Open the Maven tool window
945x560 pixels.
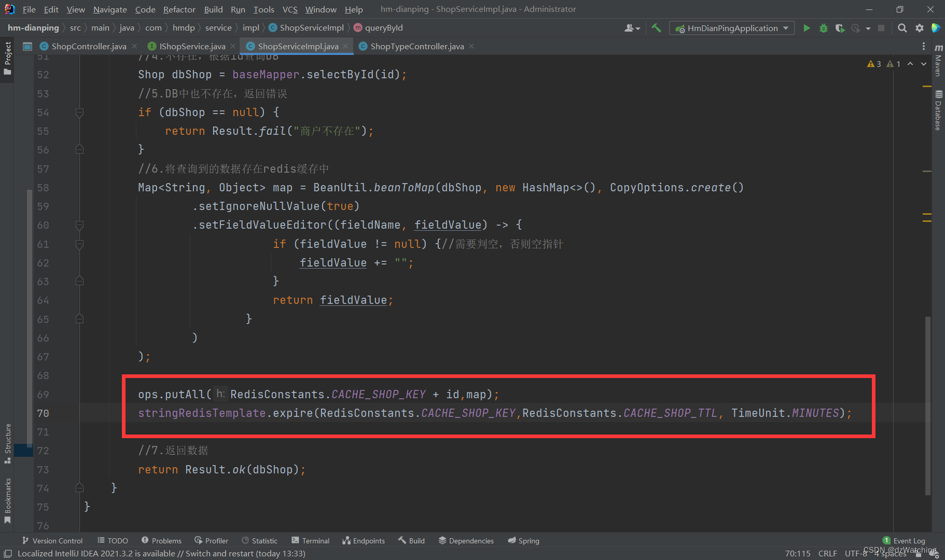(x=938, y=61)
